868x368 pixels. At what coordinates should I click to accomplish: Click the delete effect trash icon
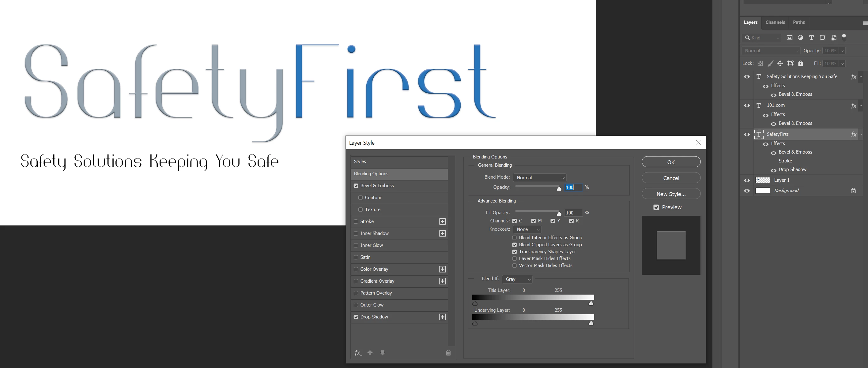(448, 352)
